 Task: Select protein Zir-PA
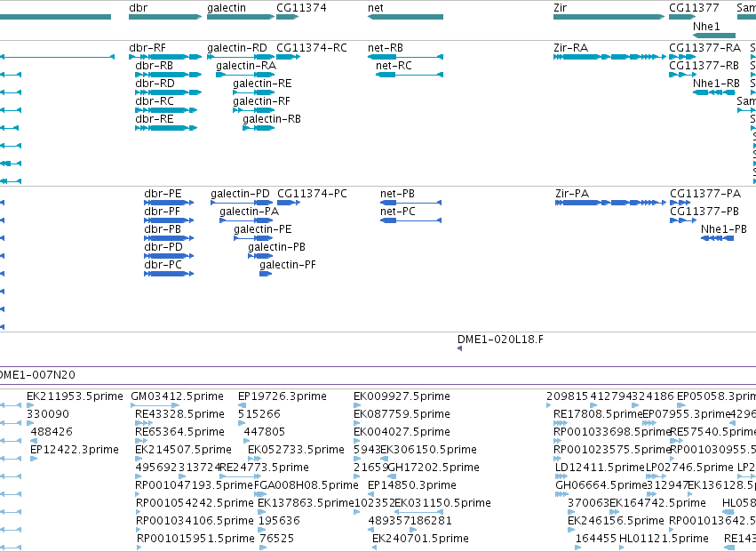(611, 204)
